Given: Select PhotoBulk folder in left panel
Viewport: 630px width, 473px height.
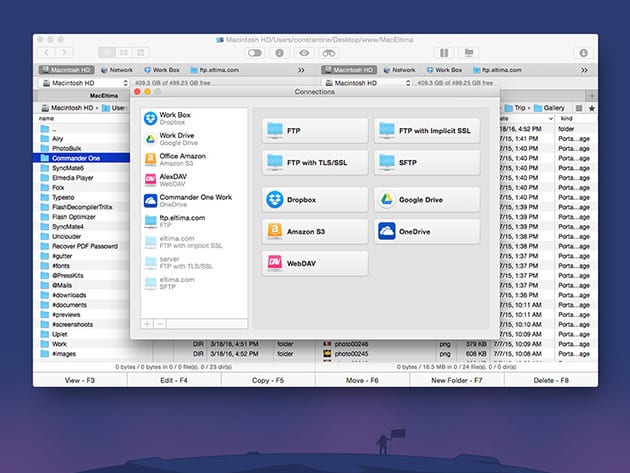Looking at the screenshot, I should (x=82, y=148).
